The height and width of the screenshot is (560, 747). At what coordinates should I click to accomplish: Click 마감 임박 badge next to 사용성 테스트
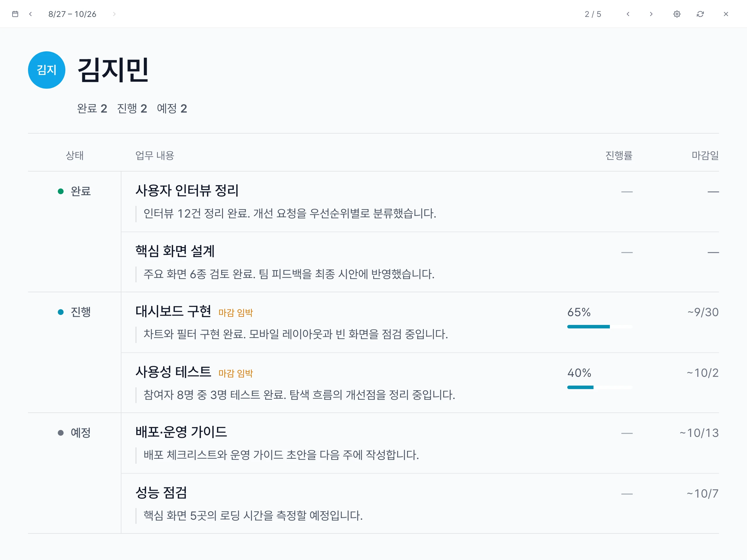point(236,373)
